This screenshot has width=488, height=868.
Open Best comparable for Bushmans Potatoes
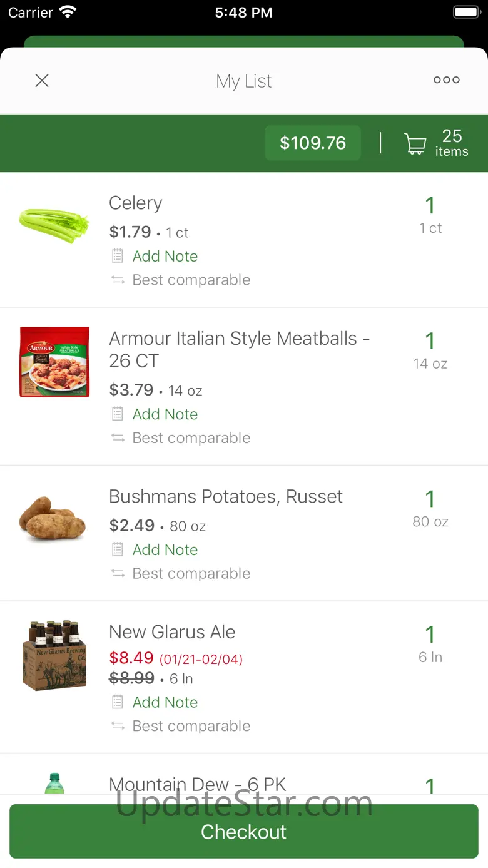[191, 573]
